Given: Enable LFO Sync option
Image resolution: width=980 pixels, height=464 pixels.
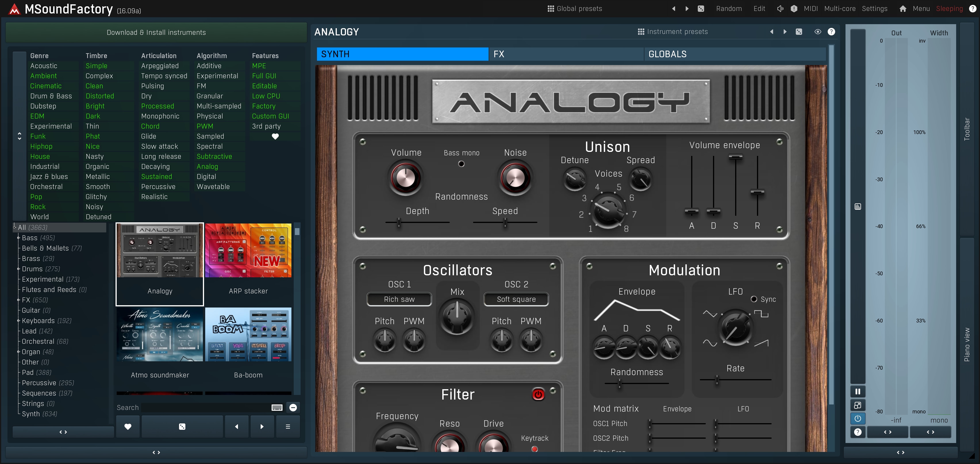Looking at the screenshot, I should tap(754, 299).
